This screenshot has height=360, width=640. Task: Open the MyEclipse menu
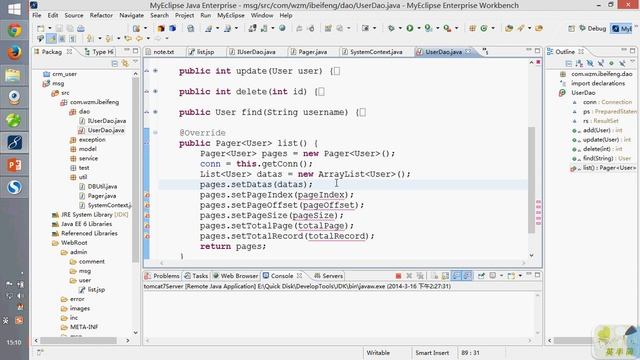231,15
